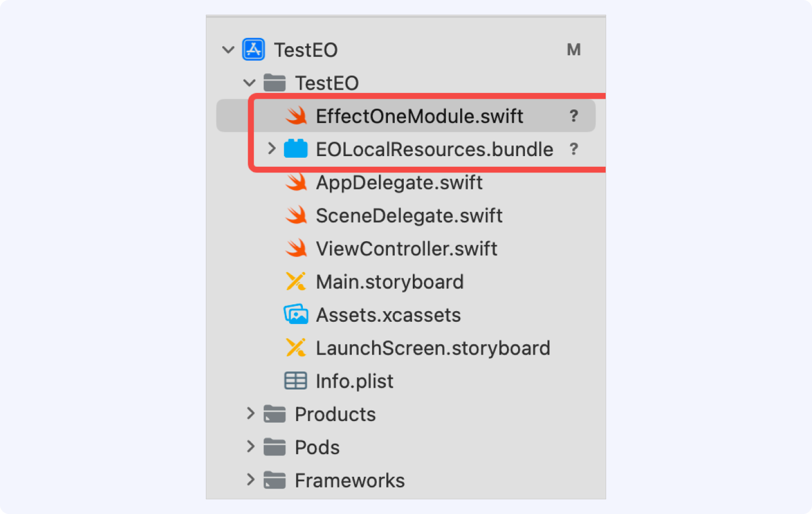Screen dimensions: 812x514
Task: Collapse the TestEO group folder chevron
Action: 249,83
